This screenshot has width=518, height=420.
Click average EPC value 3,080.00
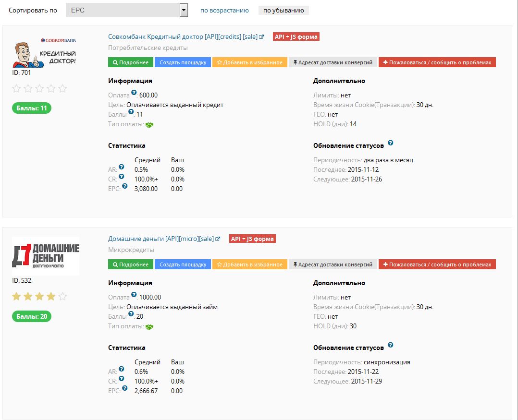click(146, 189)
